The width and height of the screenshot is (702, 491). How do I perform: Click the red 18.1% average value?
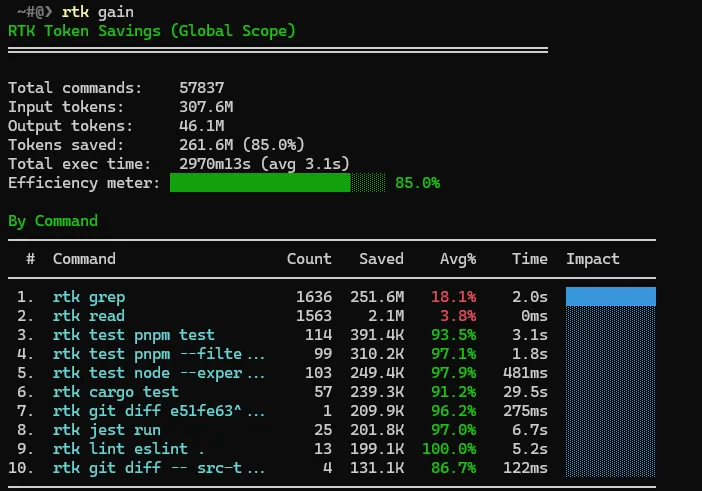click(454, 297)
